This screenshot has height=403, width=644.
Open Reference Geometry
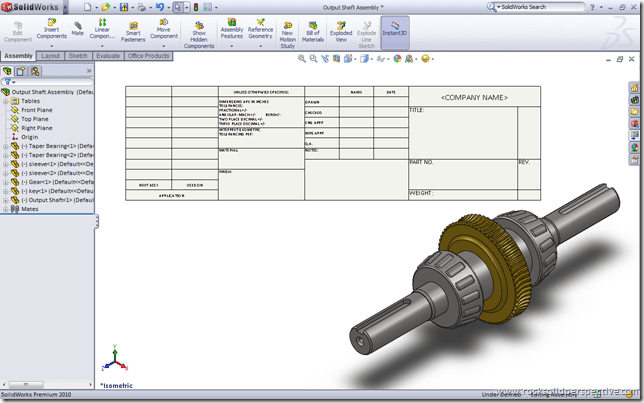pos(260,29)
